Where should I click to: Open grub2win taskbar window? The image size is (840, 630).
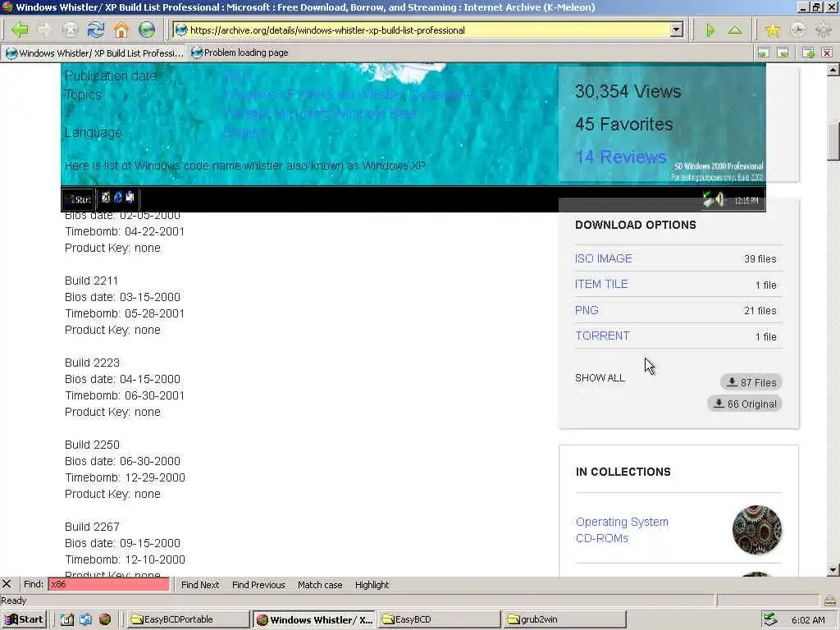564,619
